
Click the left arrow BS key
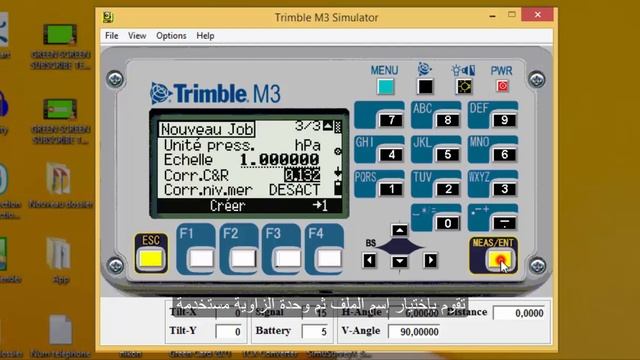coord(369,260)
